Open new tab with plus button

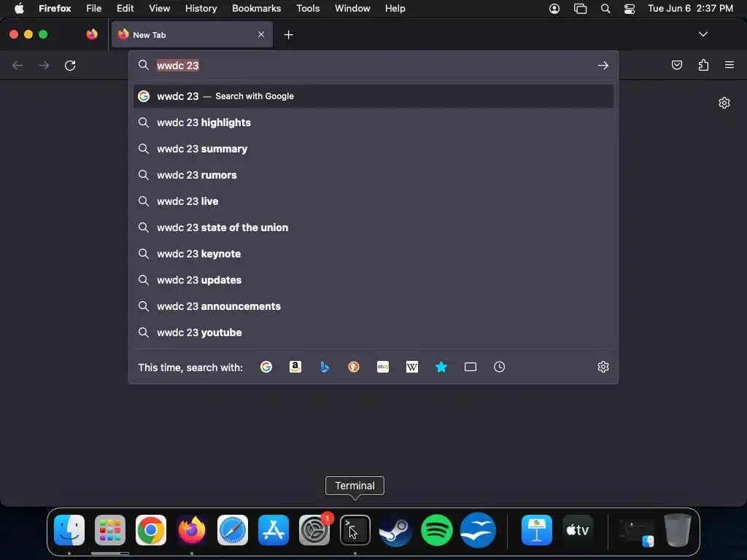pos(288,35)
